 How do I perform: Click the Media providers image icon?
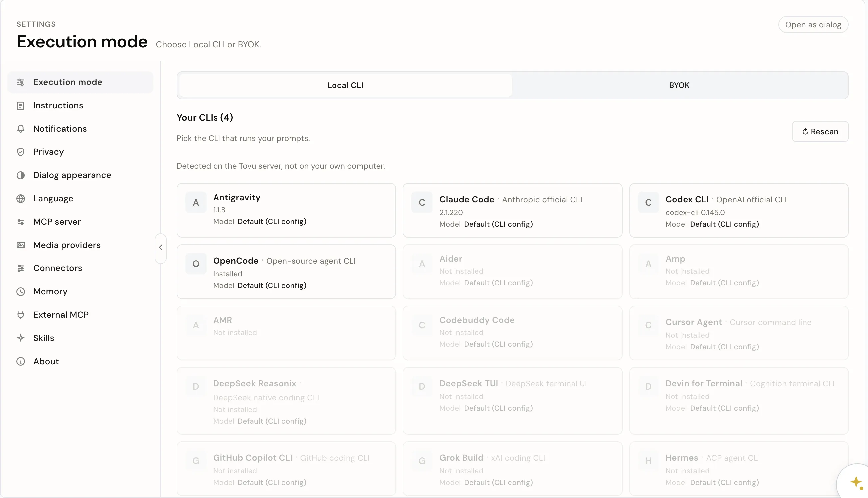(21, 245)
